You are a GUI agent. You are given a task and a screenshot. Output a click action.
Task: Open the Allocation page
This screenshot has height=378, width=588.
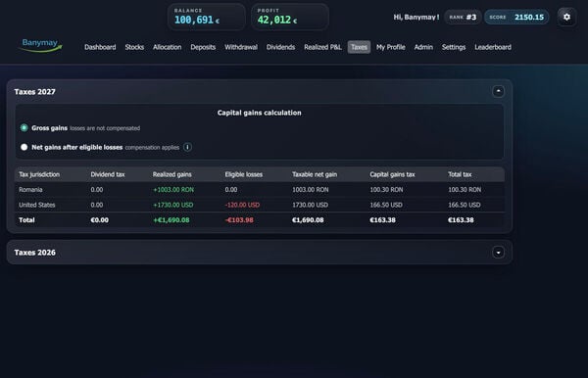pos(167,47)
